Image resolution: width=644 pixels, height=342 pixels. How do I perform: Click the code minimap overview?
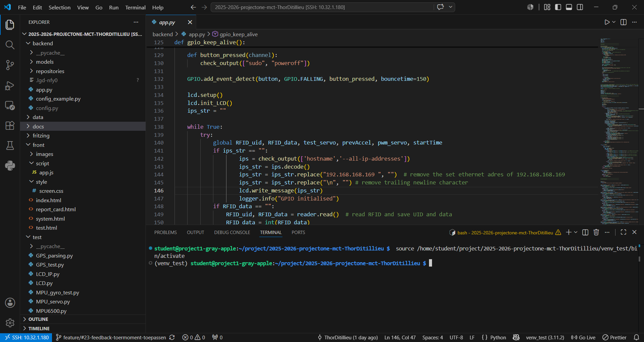coord(620,131)
